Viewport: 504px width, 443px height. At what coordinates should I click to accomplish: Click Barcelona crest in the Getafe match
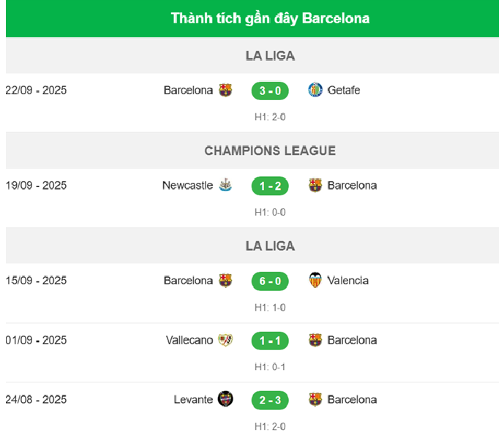click(225, 91)
